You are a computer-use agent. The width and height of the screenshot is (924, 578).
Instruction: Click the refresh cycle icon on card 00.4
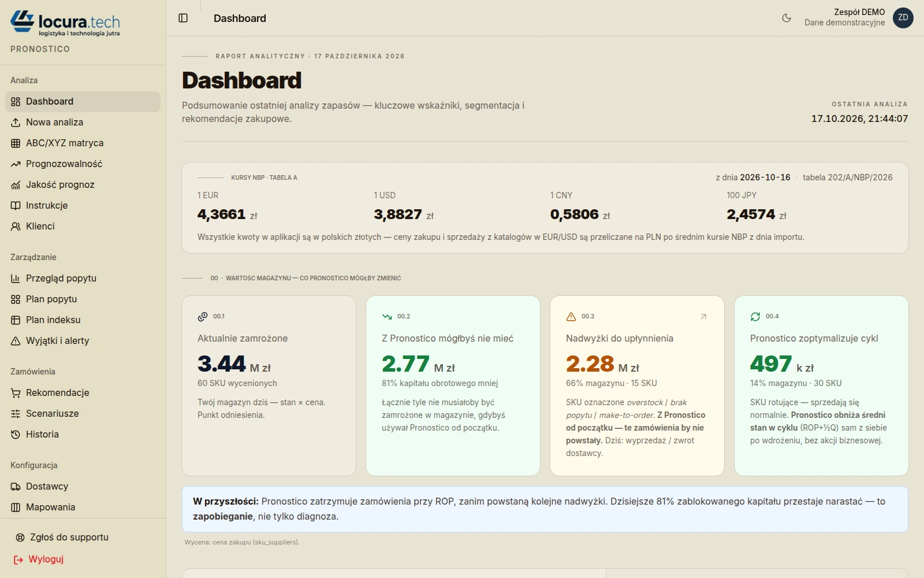(755, 316)
